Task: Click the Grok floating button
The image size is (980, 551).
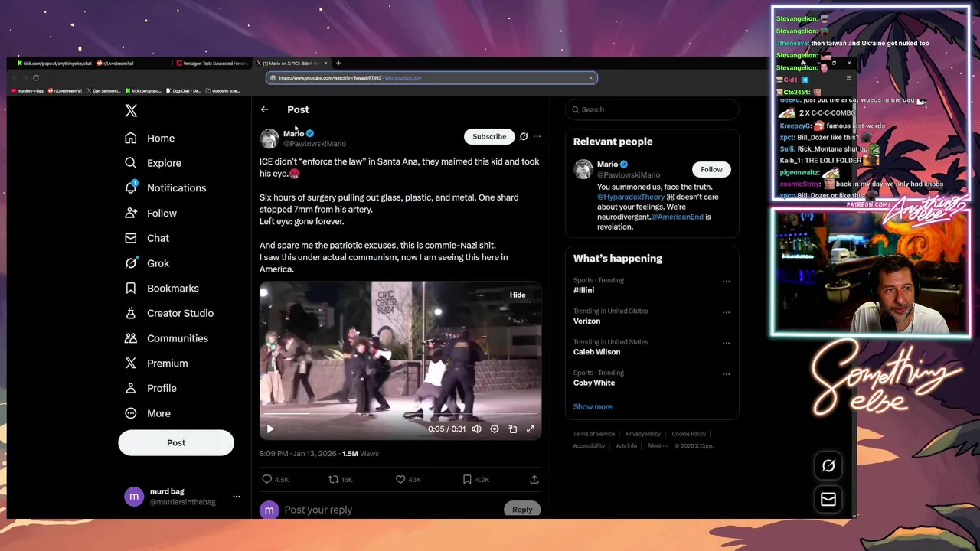Action: pos(828,465)
